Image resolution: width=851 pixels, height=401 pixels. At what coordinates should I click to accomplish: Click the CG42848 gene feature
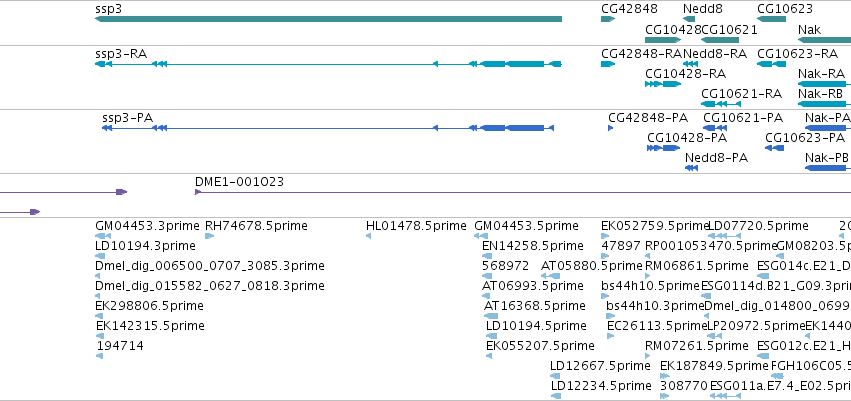coord(608,19)
